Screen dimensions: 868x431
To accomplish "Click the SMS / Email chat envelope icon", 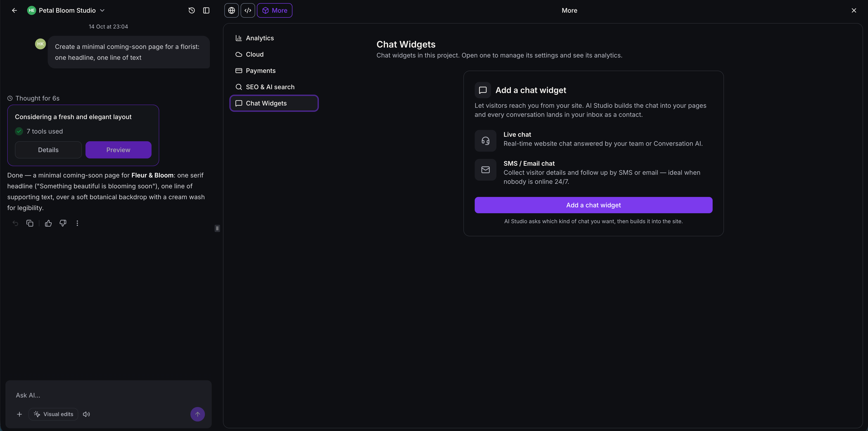I will pos(486,170).
